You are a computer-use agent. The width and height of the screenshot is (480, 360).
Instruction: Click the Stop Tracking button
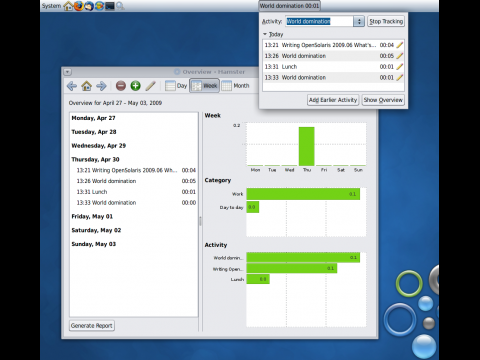click(386, 21)
